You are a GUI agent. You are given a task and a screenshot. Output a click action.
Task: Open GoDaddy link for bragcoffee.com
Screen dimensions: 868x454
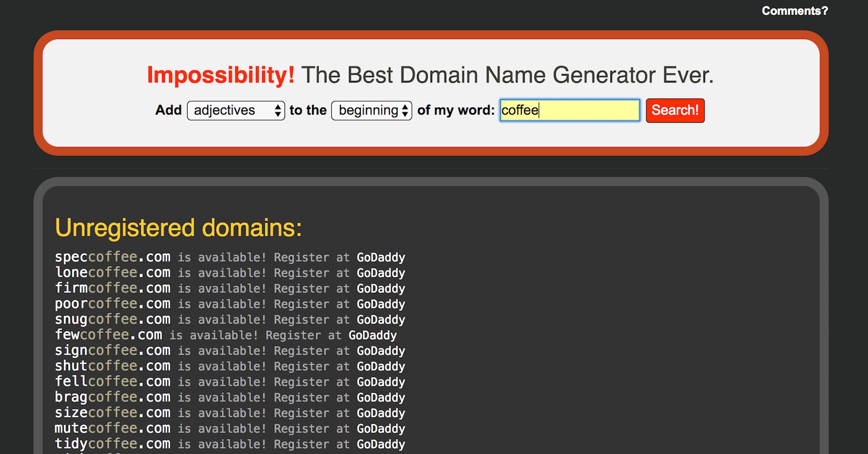(381, 398)
